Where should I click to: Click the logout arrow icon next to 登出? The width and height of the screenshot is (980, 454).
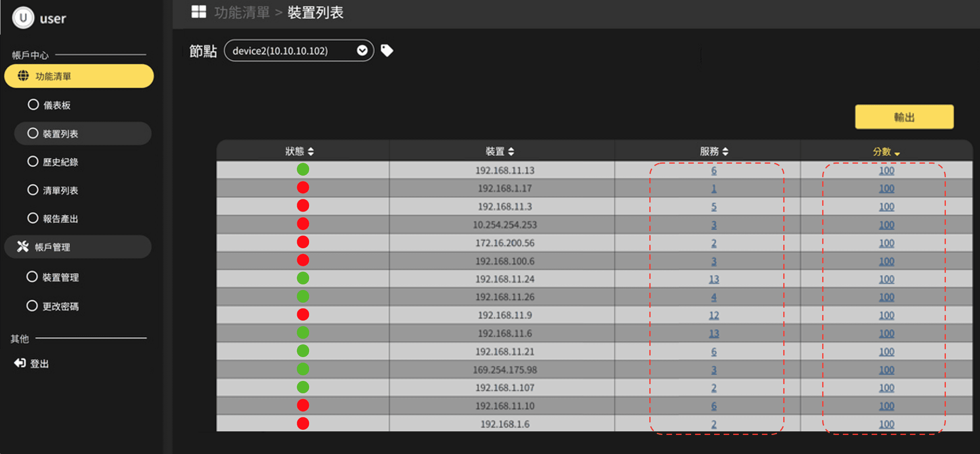pos(19,362)
